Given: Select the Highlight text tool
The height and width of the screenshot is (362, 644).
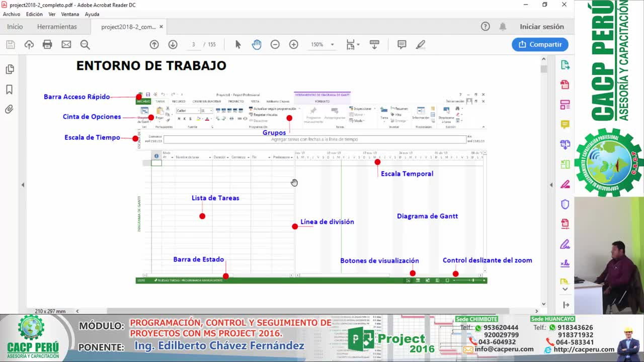Looking at the screenshot, I should point(421,44).
